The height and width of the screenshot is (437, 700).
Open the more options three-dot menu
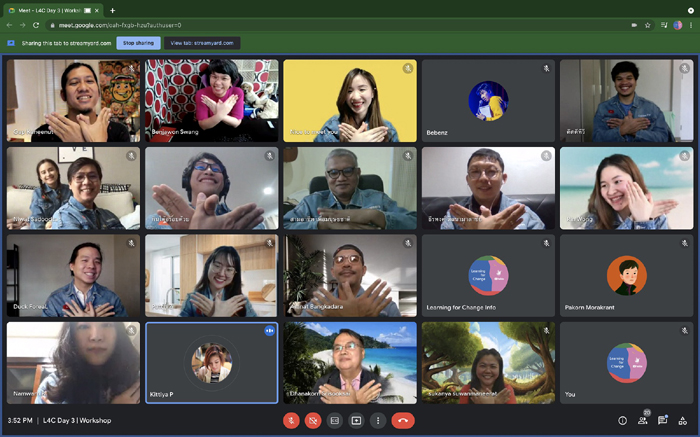tap(378, 420)
